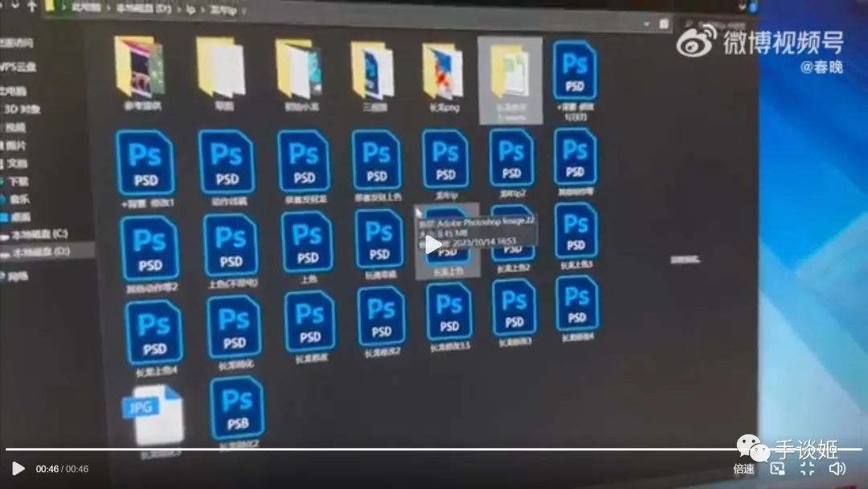The image size is (868, 489).
Task: Play the video from the bottom control bar
Action: [x=18, y=469]
